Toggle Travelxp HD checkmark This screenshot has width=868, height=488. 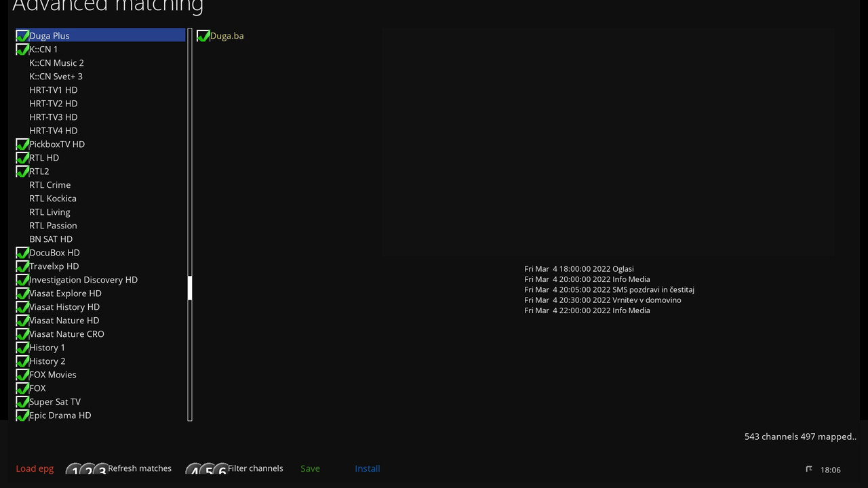point(22,266)
